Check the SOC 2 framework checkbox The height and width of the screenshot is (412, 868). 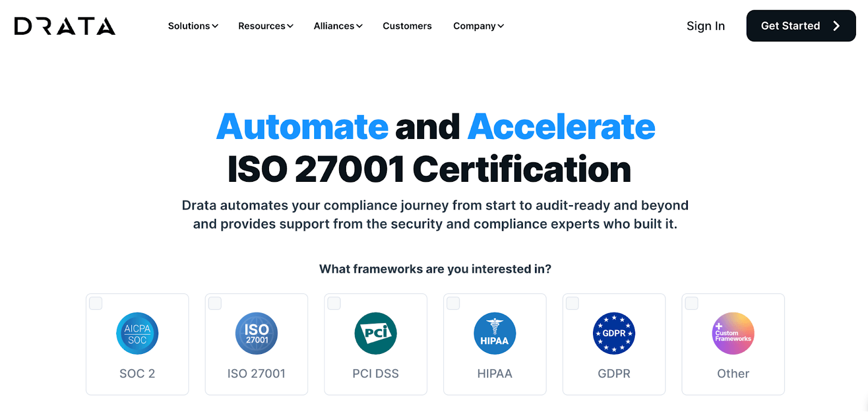(x=96, y=303)
